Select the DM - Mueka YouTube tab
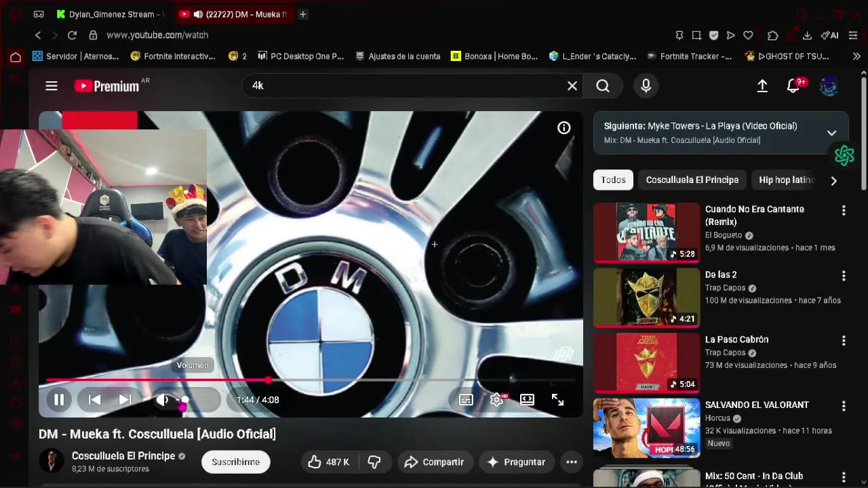The image size is (868, 488). (235, 14)
